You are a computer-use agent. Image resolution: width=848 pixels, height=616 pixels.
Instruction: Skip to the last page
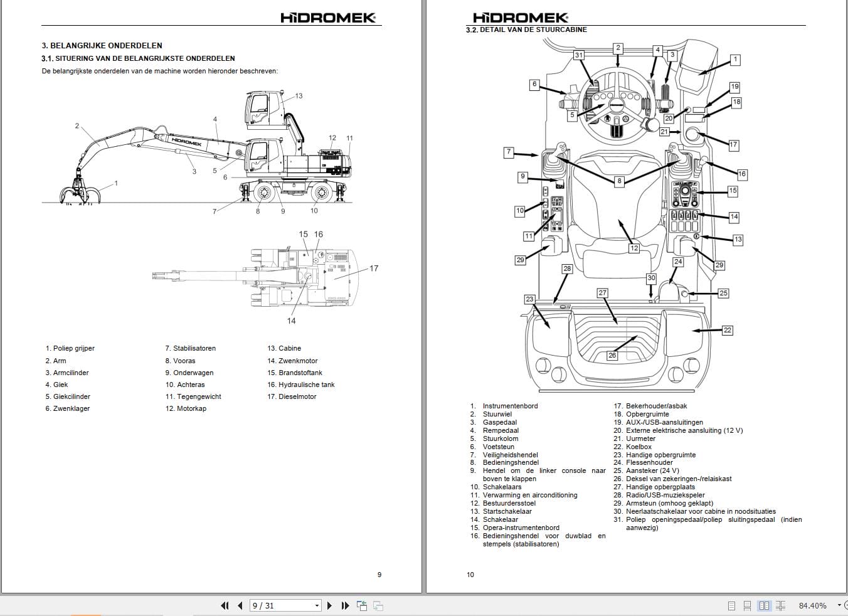(x=345, y=605)
